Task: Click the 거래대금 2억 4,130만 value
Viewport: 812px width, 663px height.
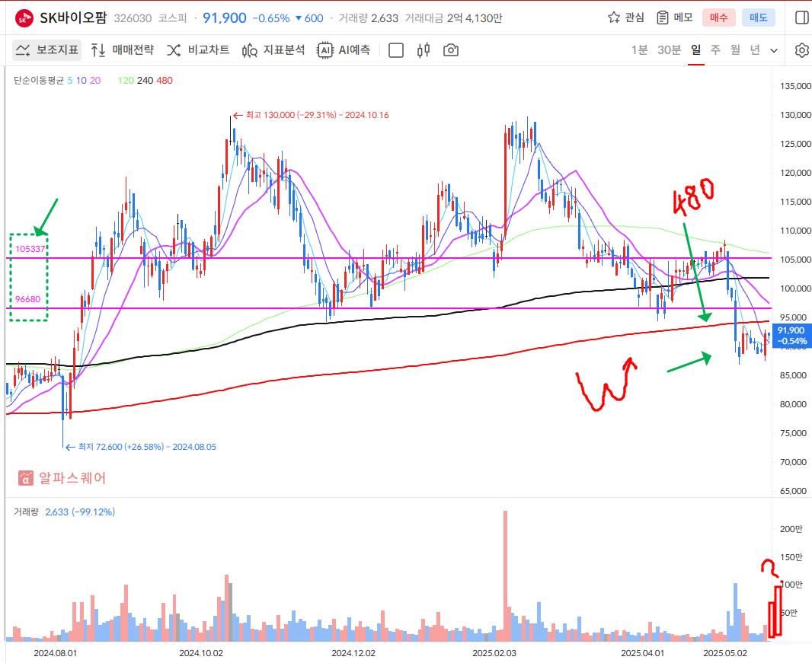Action: [x=453, y=18]
